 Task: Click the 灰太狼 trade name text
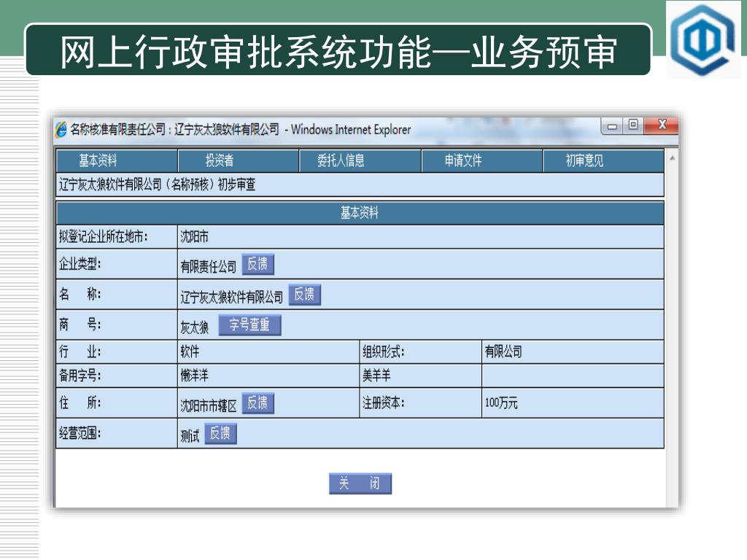(194, 327)
